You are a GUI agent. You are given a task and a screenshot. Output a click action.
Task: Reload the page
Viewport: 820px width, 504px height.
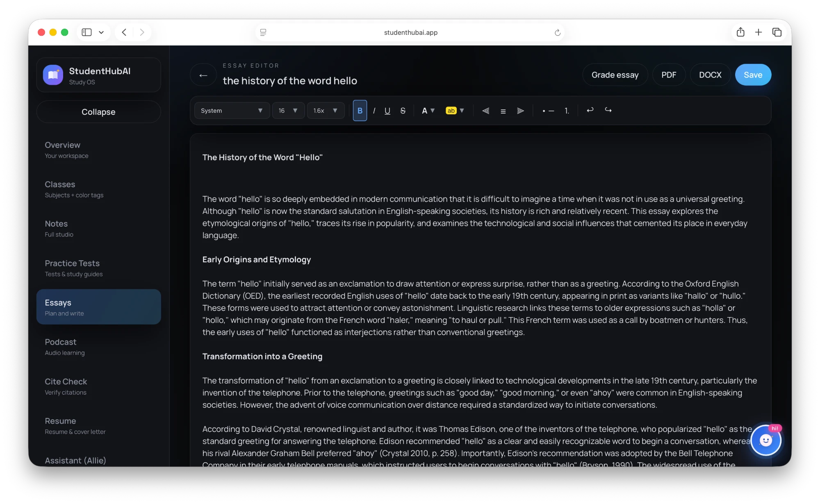[557, 32]
